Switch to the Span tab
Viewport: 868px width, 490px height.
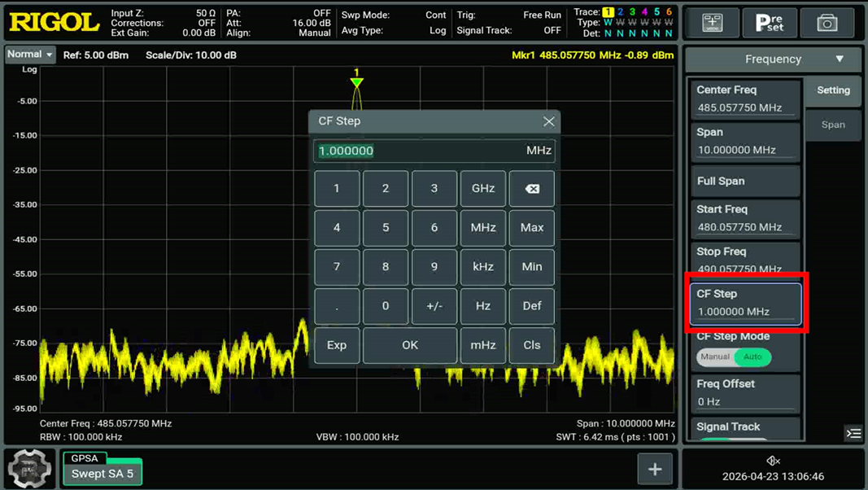pos(832,125)
